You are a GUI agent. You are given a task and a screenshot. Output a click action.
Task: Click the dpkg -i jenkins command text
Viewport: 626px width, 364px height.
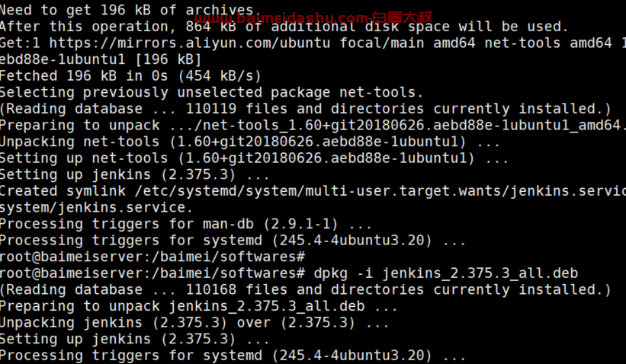coord(445,273)
